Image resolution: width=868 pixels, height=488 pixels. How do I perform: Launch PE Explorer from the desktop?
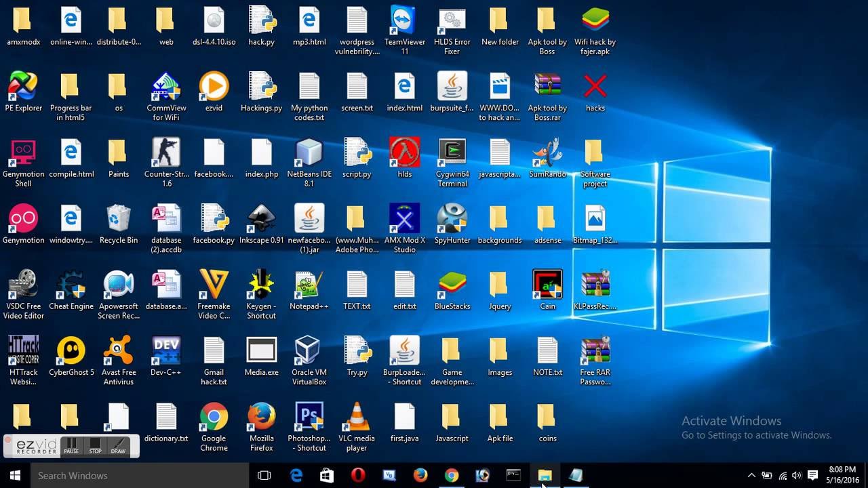24,92
